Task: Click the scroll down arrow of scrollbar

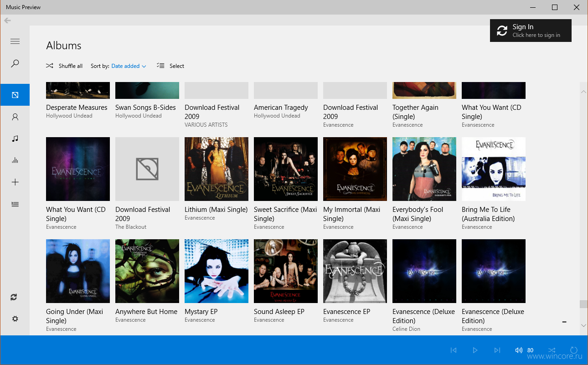Action: pyautogui.click(x=583, y=325)
